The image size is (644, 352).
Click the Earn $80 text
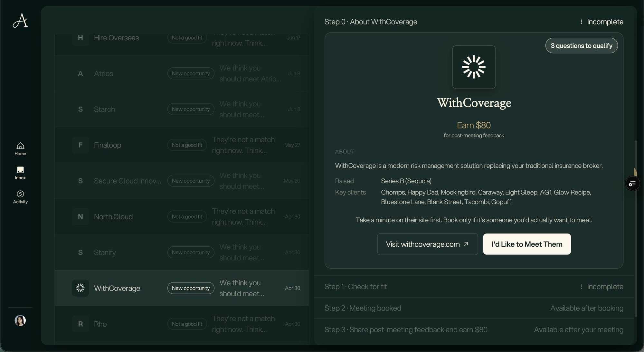[474, 125]
